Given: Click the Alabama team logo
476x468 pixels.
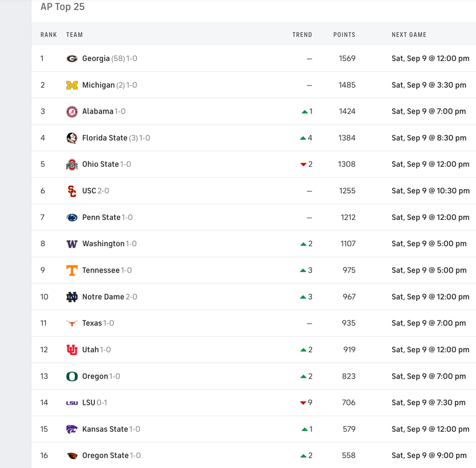Looking at the screenshot, I should click(x=72, y=112).
